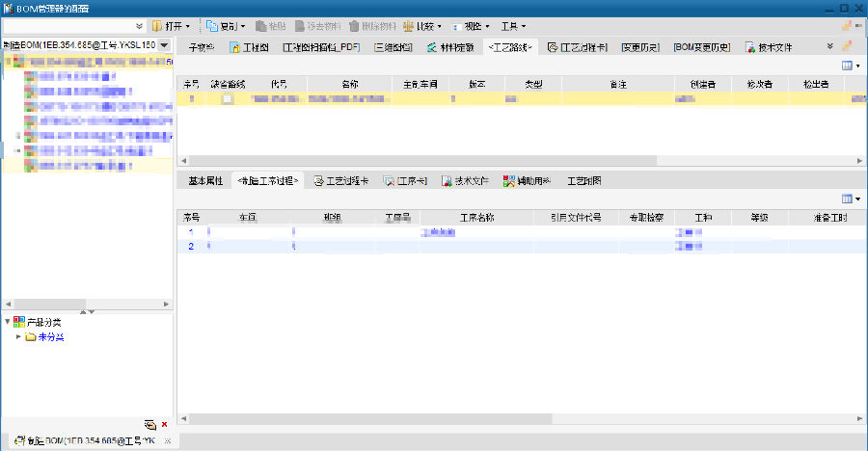The width and height of the screenshot is (868, 451).
Task: Open the BOM变更历史 tab
Action: tap(702, 47)
